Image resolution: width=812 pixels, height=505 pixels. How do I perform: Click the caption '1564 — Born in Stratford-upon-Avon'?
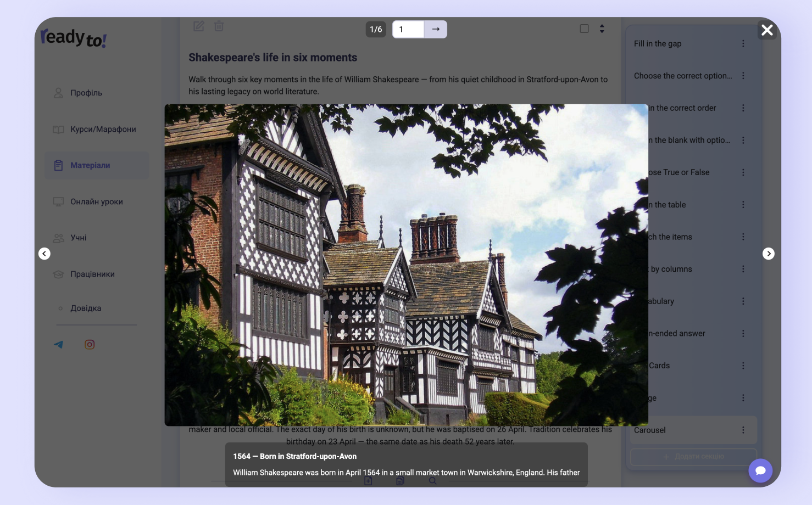tap(295, 456)
